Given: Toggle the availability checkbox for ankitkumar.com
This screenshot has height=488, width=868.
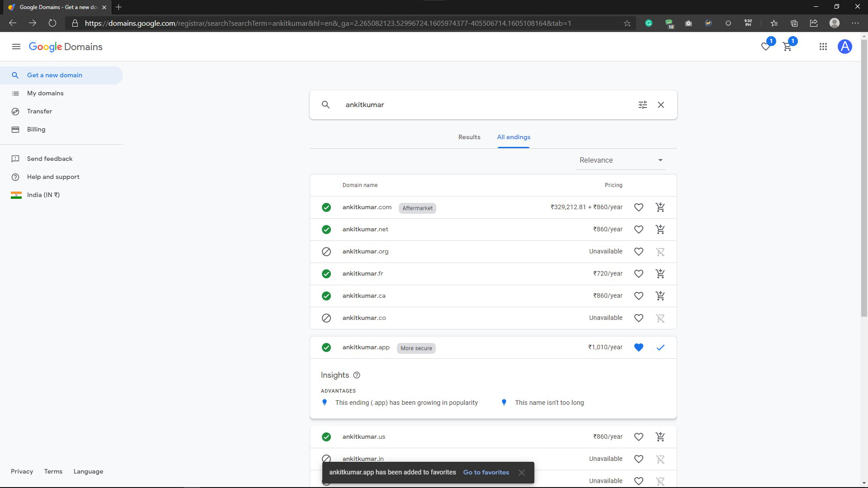Looking at the screenshot, I should [x=326, y=207].
